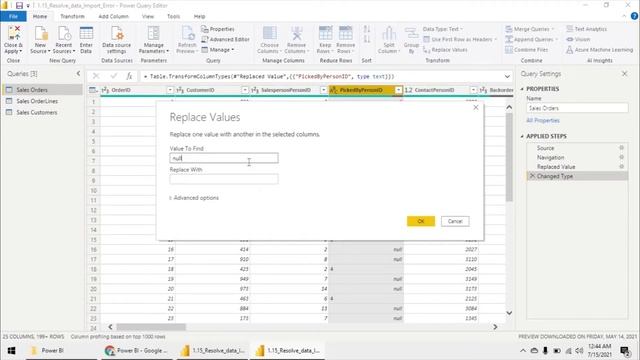Viewport: 640px width, 360px height.
Task: Click the save icon in title bar
Action: click(19, 5)
